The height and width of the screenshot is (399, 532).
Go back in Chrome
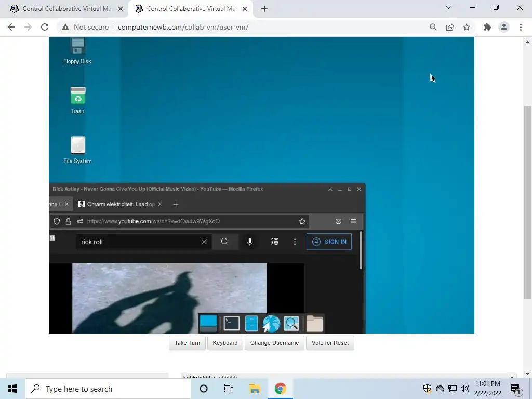[x=11, y=27]
